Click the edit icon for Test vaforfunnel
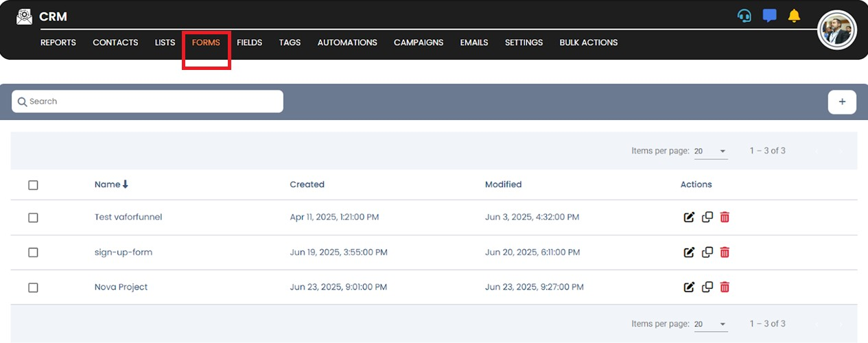Viewport: 868px width, 343px height. [689, 217]
